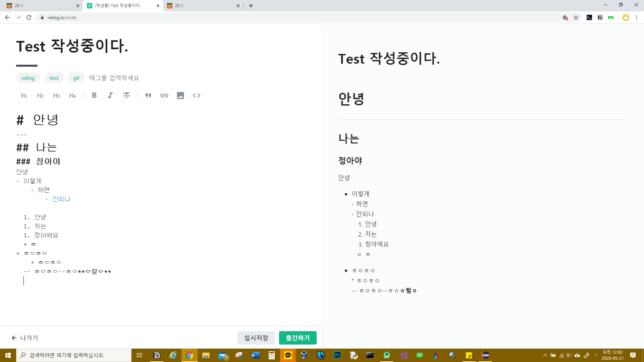The height and width of the screenshot is (362, 644).
Task: Insert an H3 heading
Action: (56, 96)
